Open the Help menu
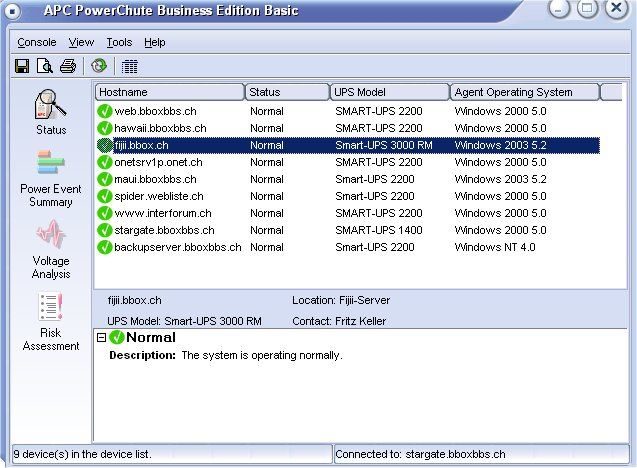 pyautogui.click(x=154, y=42)
